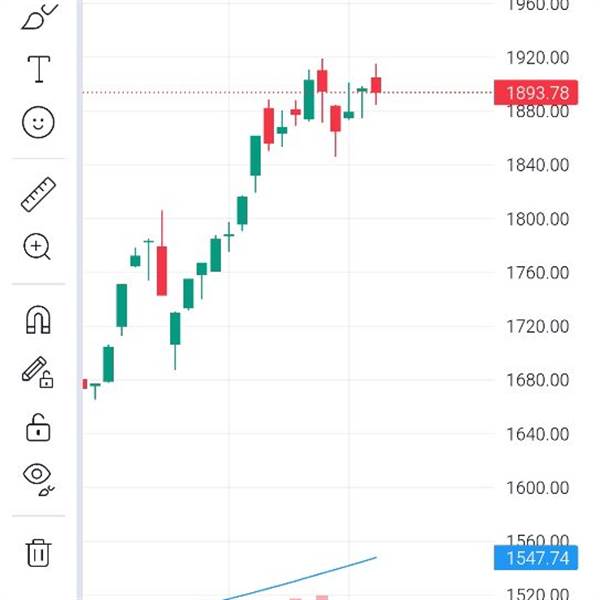Click the blue 1547.74 indicator value label
The image size is (600, 600).
(537, 558)
